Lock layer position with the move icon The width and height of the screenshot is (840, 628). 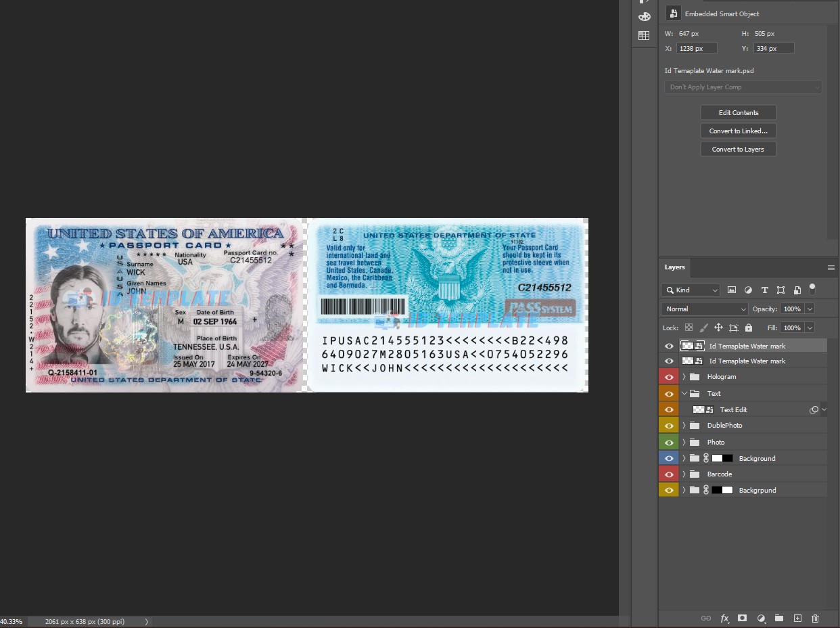[x=718, y=328]
